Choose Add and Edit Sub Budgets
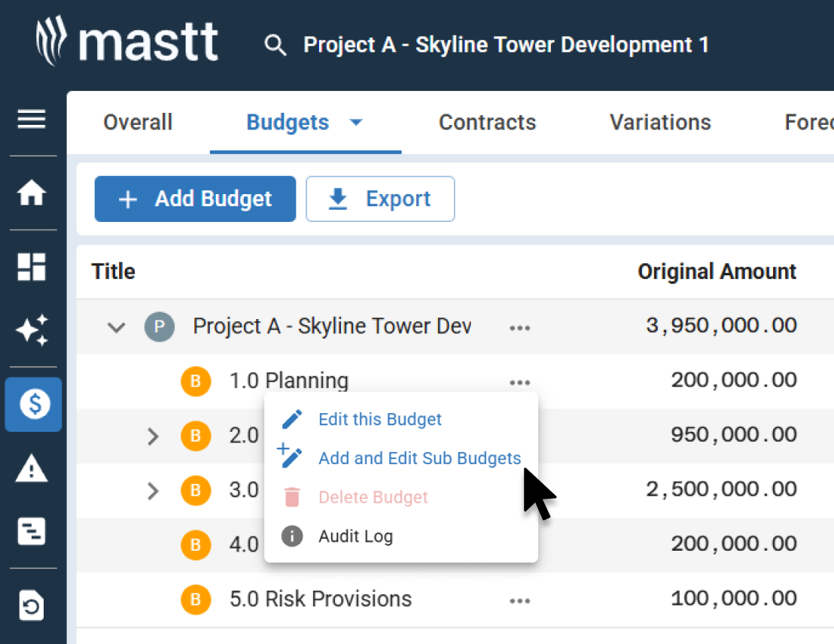The image size is (834, 644). tap(419, 457)
